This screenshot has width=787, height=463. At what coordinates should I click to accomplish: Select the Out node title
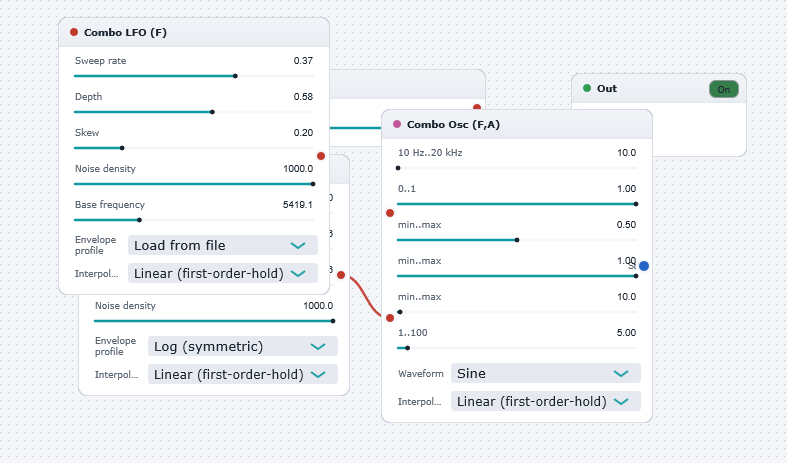tap(607, 88)
